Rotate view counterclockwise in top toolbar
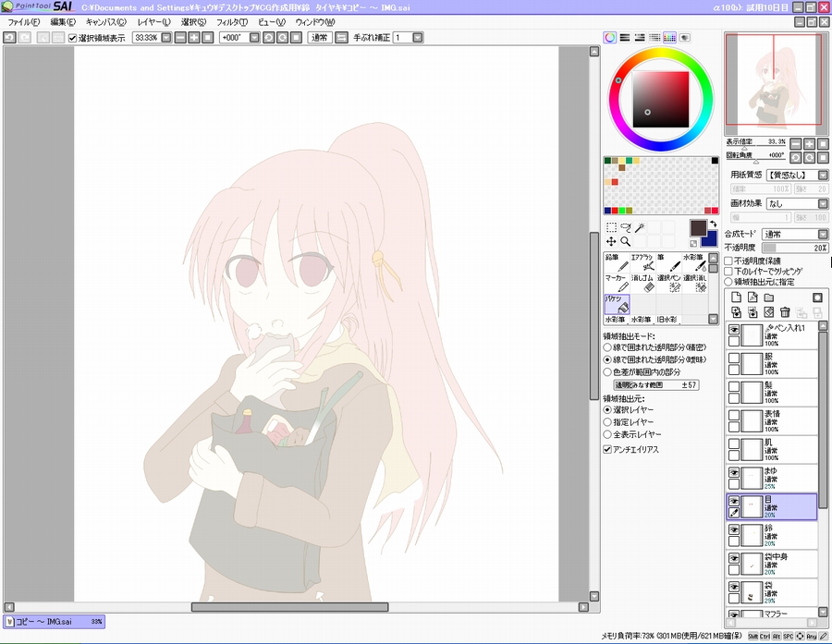This screenshot has width=832, height=644. (269, 37)
